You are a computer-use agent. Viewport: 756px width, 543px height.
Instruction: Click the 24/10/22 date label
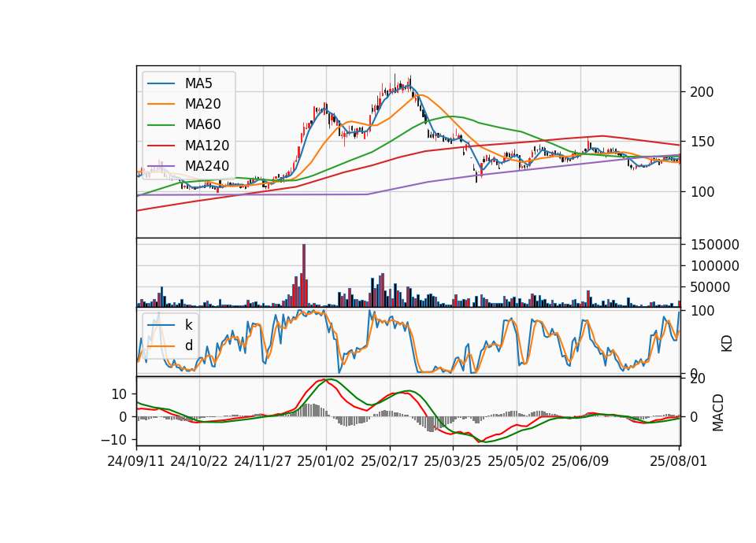198,461
